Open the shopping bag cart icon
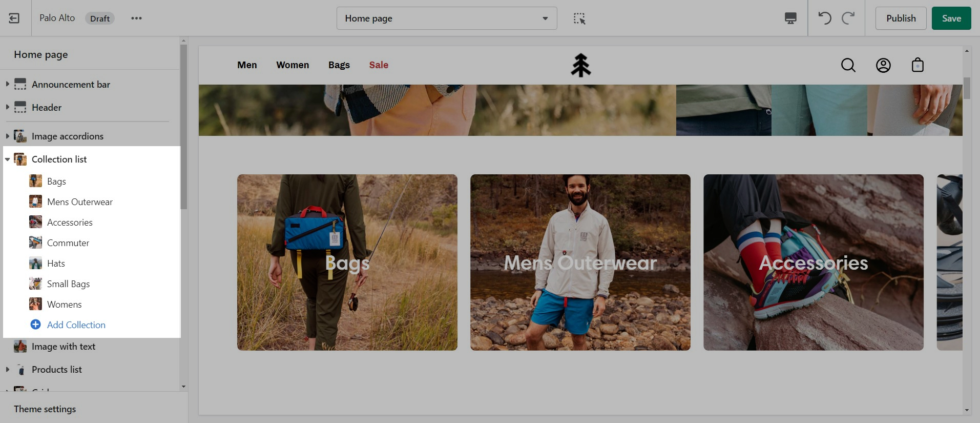Screen dimensions: 980x423 [x=918, y=65]
